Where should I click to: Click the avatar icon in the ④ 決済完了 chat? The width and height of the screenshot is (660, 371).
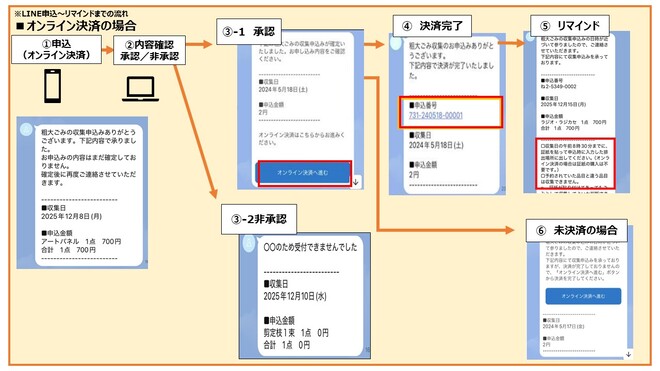point(396,42)
